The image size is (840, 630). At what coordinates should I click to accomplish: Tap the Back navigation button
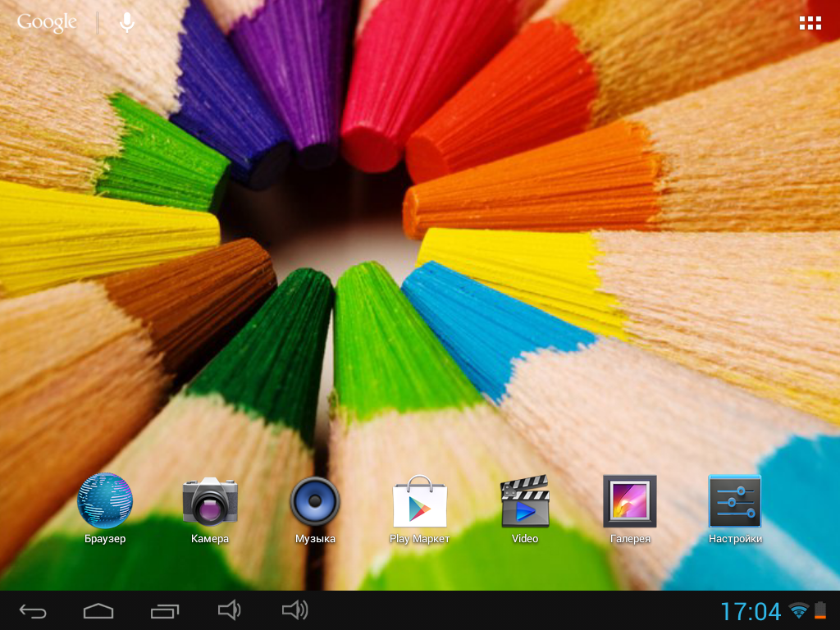pos(33,610)
